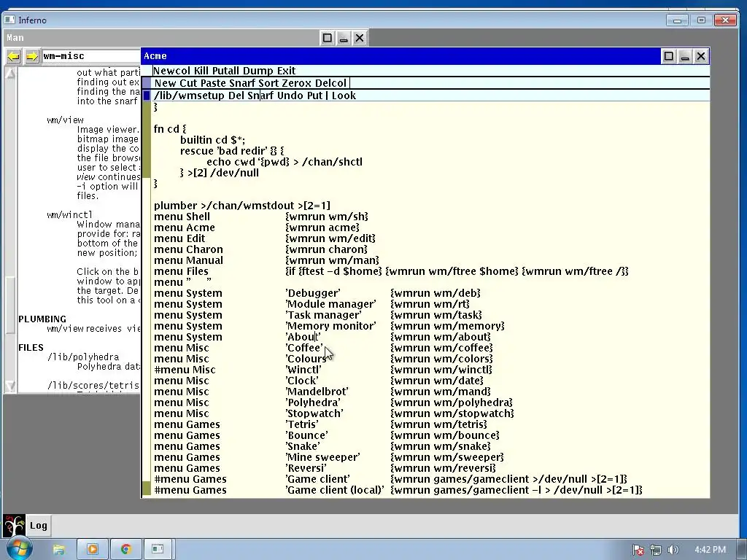Click the blue window layout box for wmsetup

click(147, 96)
